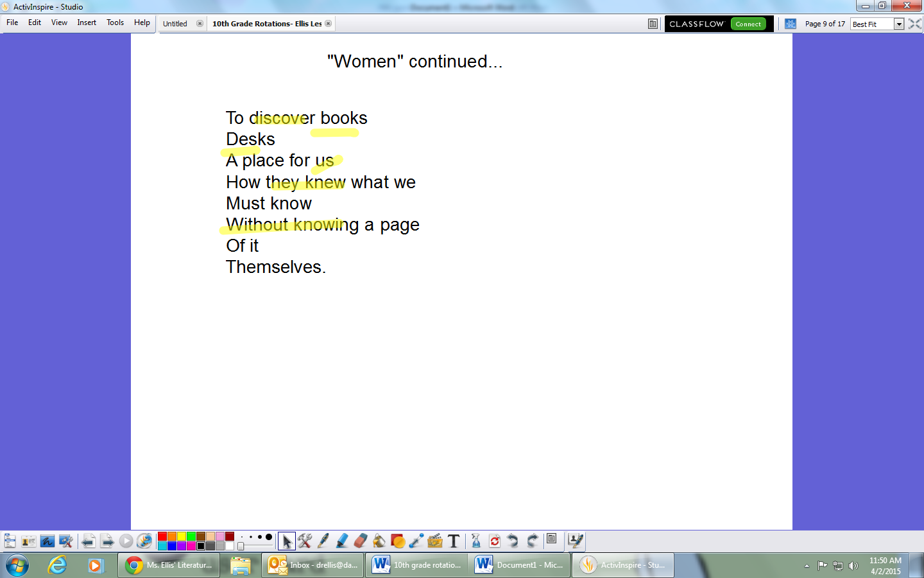924x578 pixels.
Task: Select the Shape tool
Action: [398, 541]
